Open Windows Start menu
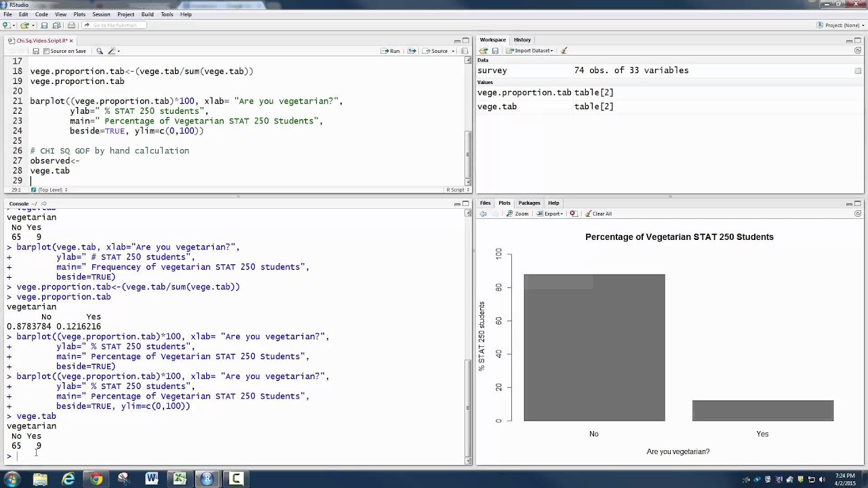This screenshot has height=488, width=868. pos(12,479)
